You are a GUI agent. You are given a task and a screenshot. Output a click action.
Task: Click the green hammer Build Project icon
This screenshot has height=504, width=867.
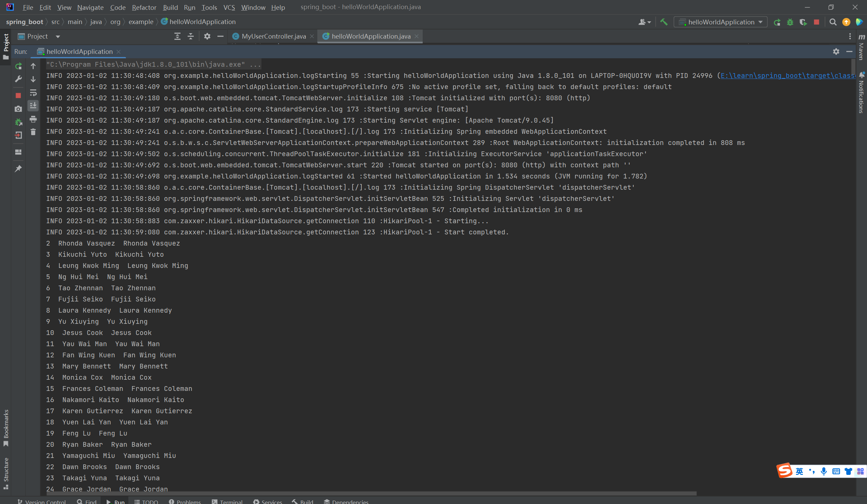(664, 22)
